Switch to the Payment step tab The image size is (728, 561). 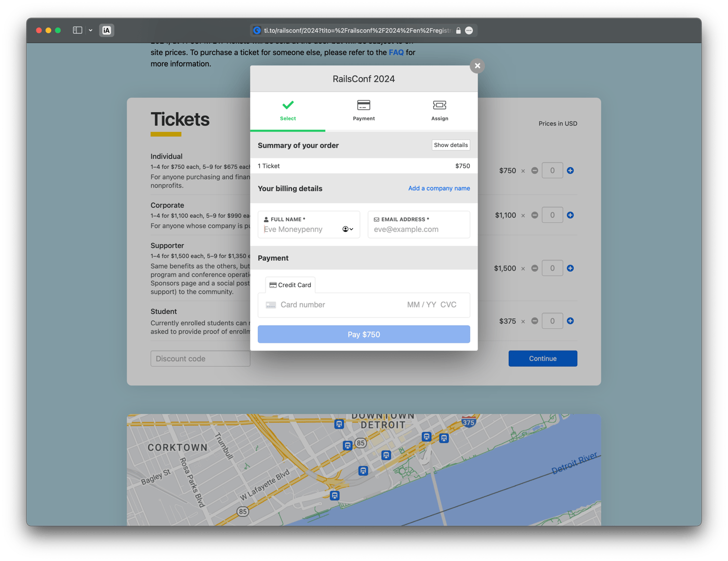(x=364, y=111)
